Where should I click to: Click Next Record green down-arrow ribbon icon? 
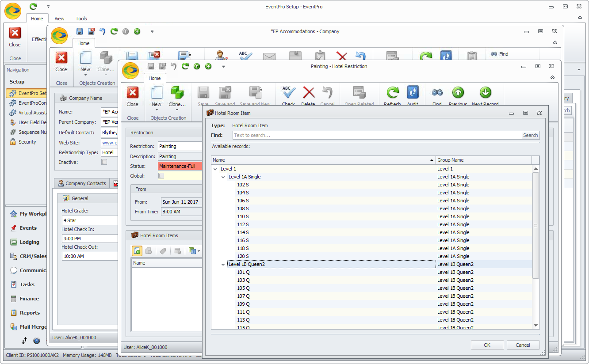point(485,92)
